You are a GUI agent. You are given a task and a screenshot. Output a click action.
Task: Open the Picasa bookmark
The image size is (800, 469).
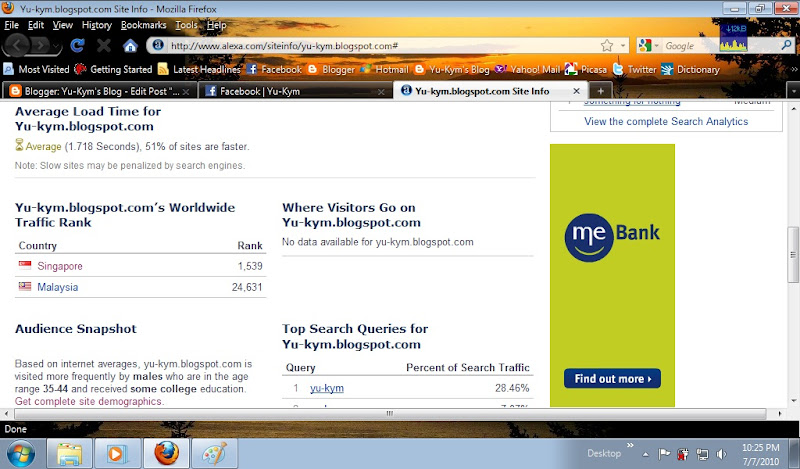click(x=586, y=69)
